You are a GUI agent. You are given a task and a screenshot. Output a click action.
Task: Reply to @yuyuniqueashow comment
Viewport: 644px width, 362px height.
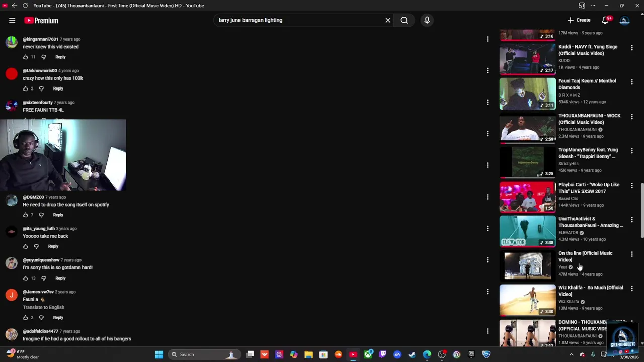point(60,278)
